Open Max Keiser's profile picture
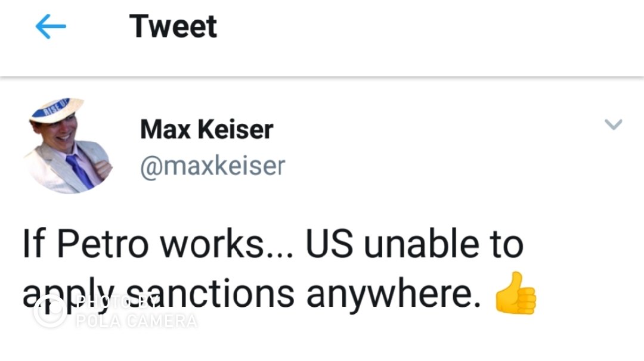The height and width of the screenshot is (361, 644). tap(67, 145)
